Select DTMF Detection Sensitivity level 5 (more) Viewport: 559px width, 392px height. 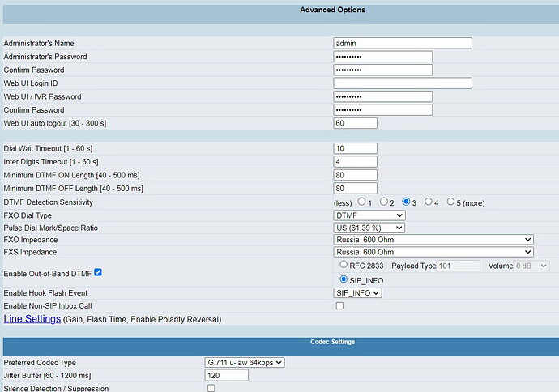pyautogui.click(x=450, y=202)
